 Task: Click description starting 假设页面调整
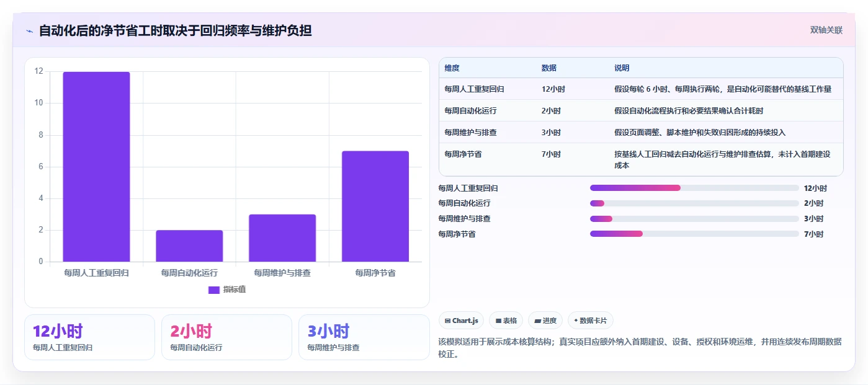pyautogui.click(x=700, y=133)
